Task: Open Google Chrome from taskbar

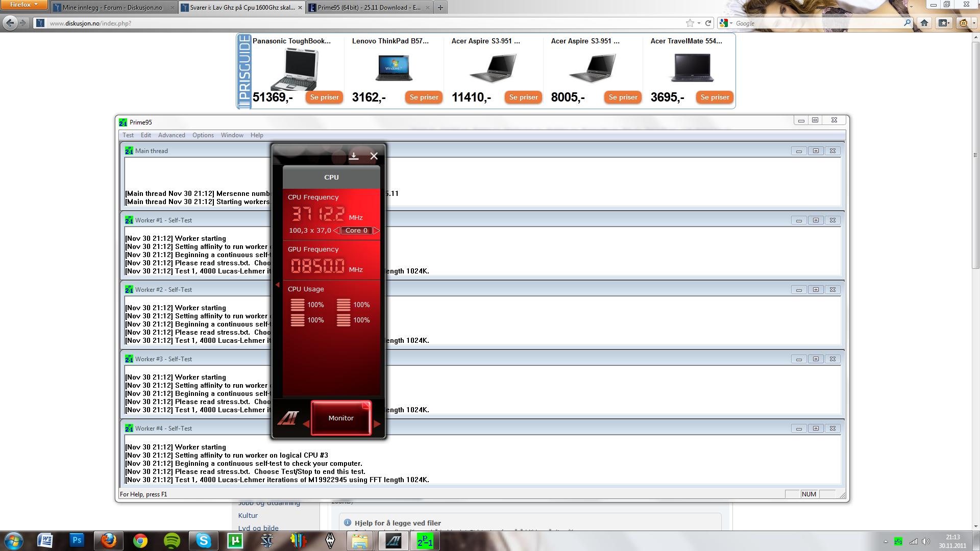Action: 140,541
